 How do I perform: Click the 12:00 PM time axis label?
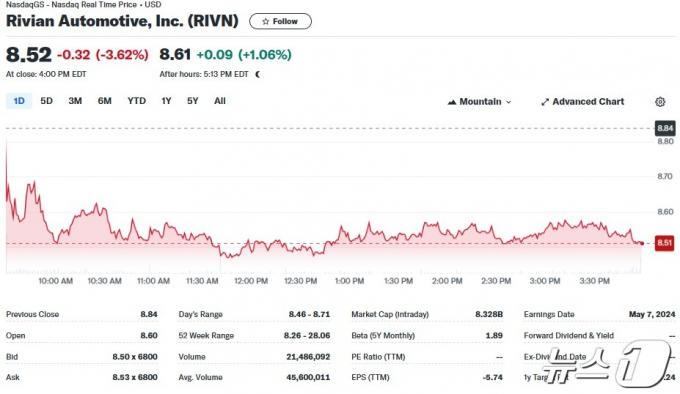pyautogui.click(x=251, y=281)
